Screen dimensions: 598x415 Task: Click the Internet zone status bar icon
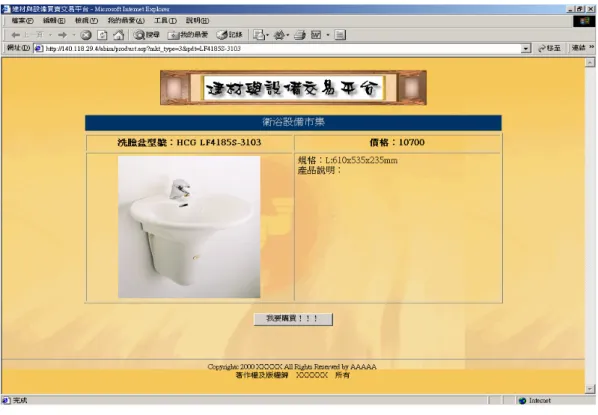pos(522,401)
